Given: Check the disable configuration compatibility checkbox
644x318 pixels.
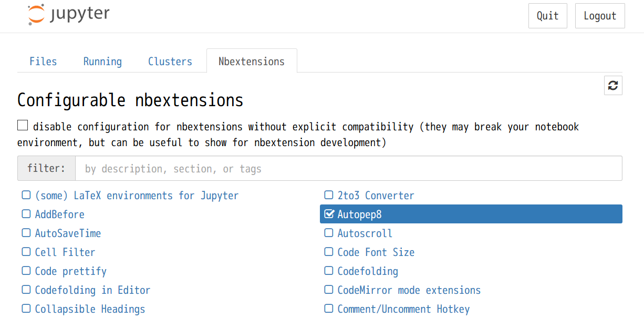Looking at the screenshot, I should point(23,126).
